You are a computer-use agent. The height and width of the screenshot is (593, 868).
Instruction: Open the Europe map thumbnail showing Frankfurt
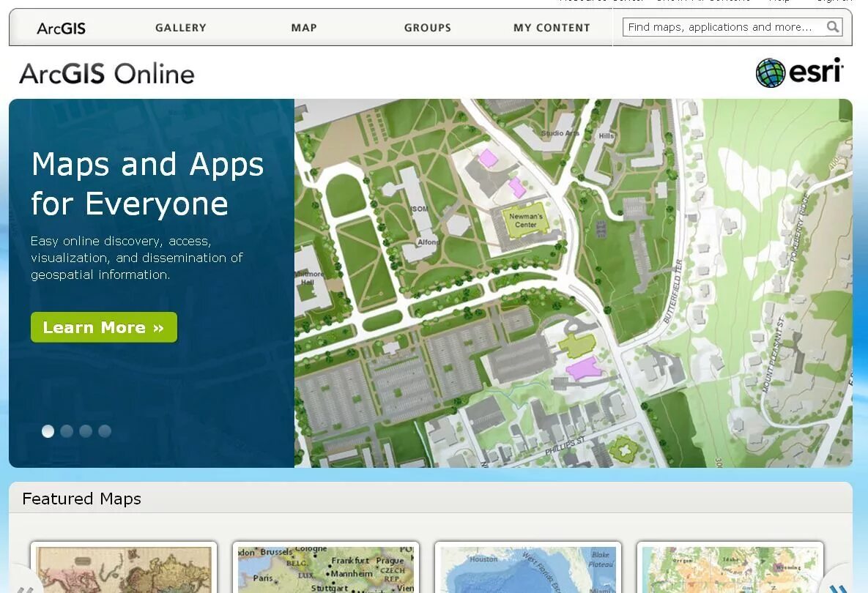[325, 568]
